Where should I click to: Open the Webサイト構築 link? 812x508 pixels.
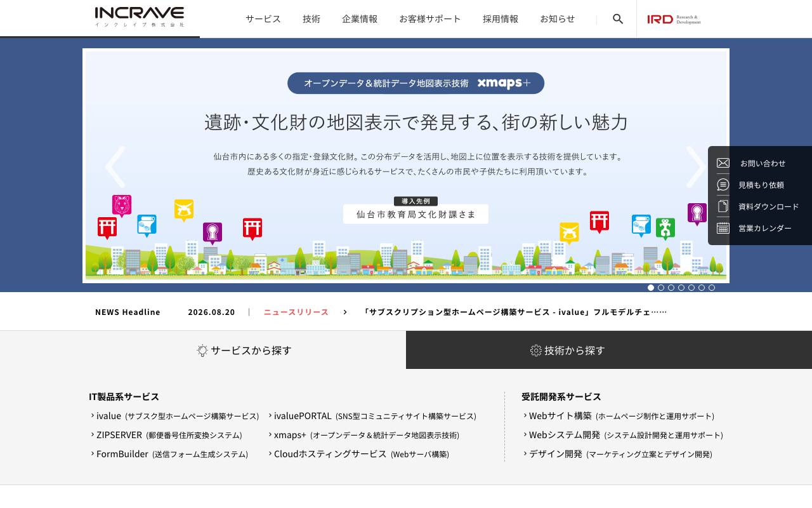point(619,416)
